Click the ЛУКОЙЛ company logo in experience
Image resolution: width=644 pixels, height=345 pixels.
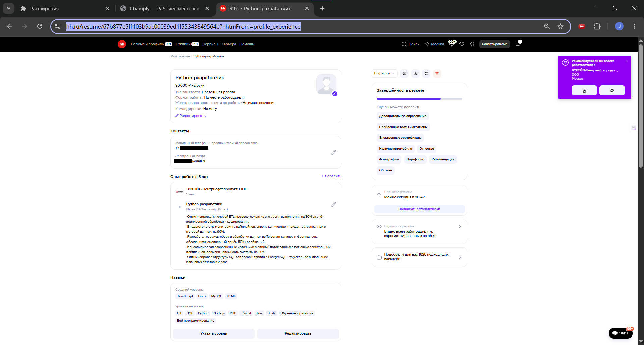(179, 192)
